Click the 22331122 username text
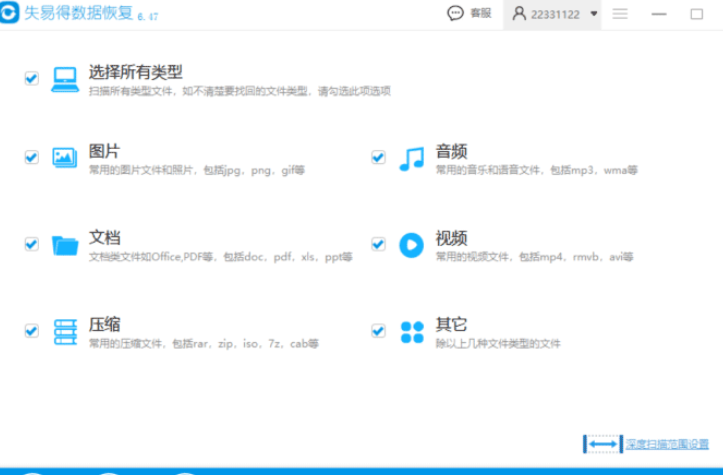 click(555, 15)
